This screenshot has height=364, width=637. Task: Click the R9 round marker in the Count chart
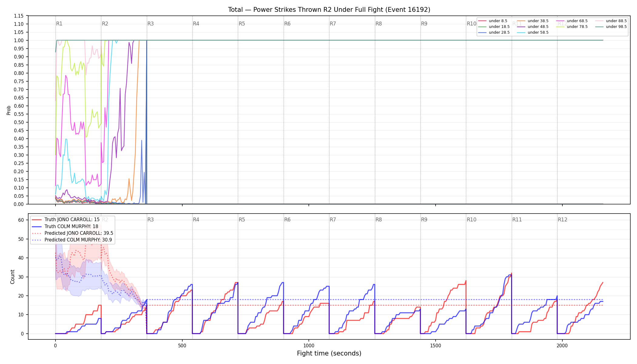coord(424,220)
